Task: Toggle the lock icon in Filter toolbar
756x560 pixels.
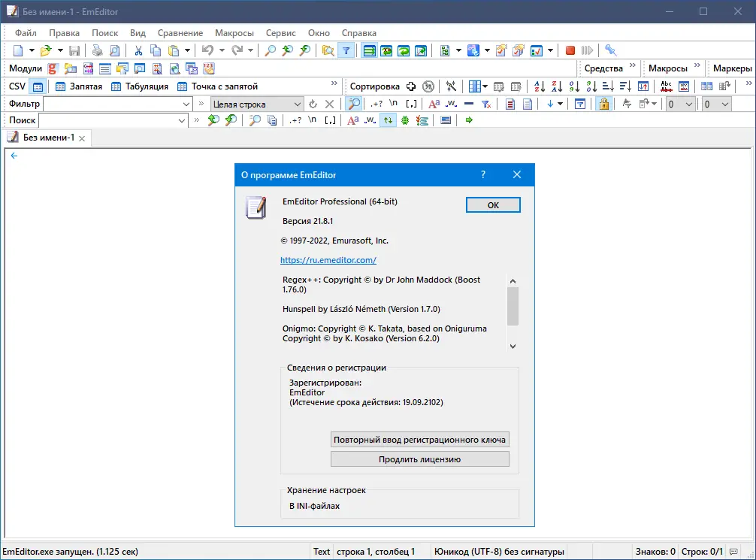Action: (603, 104)
